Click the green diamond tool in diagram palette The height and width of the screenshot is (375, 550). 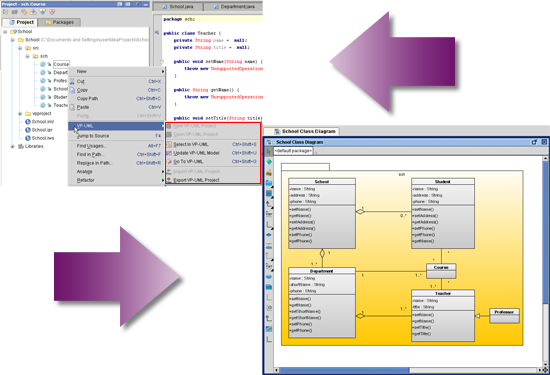(x=269, y=162)
